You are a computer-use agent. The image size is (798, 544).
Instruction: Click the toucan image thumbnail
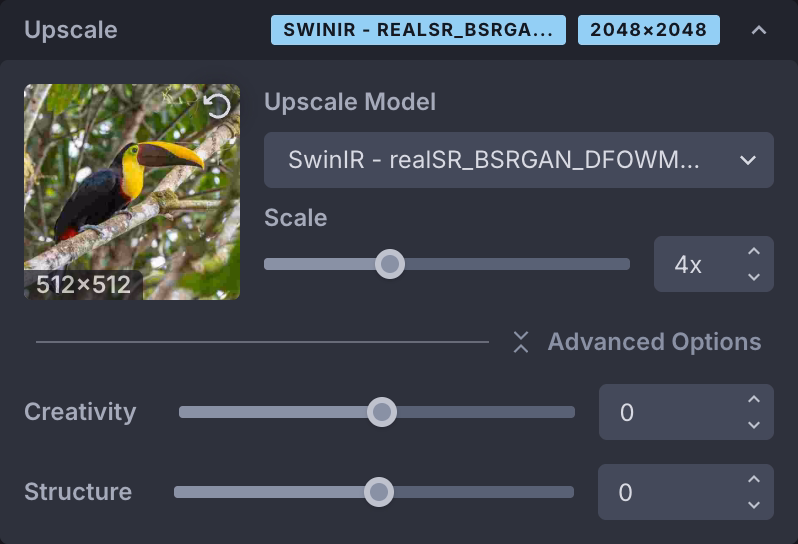[132, 192]
